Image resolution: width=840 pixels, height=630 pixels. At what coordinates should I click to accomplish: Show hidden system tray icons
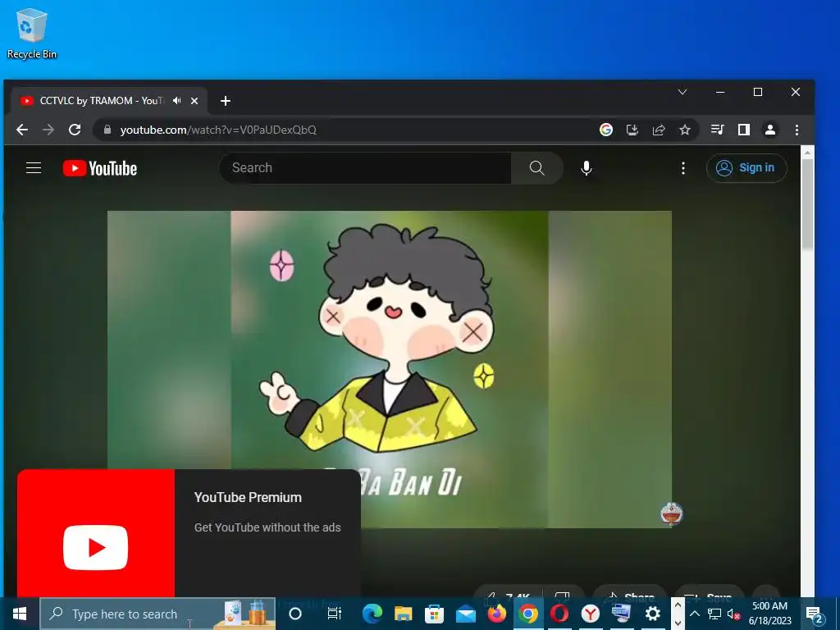[x=694, y=614]
